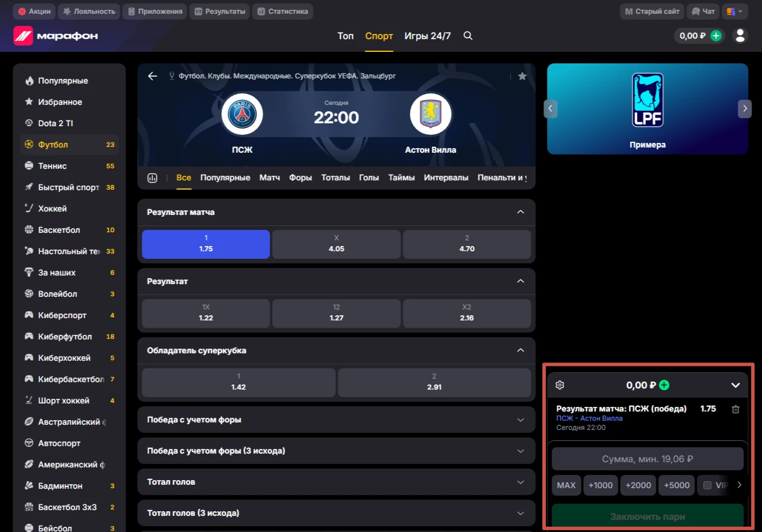
Task: Tick the VIP checkbox in bet slip
Action: point(707,485)
